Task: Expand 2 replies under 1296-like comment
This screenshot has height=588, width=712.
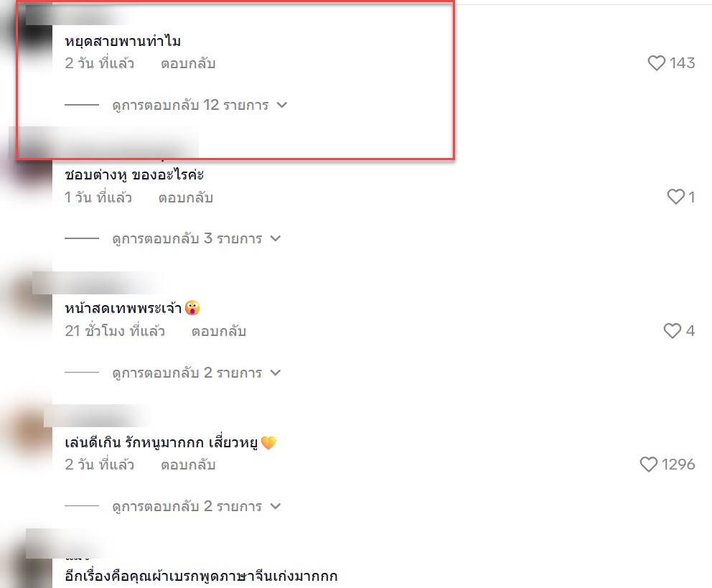Action: click(x=276, y=506)
